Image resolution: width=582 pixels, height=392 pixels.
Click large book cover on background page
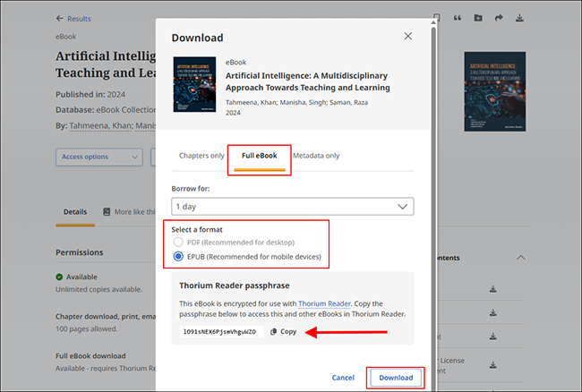click(495, 91)
